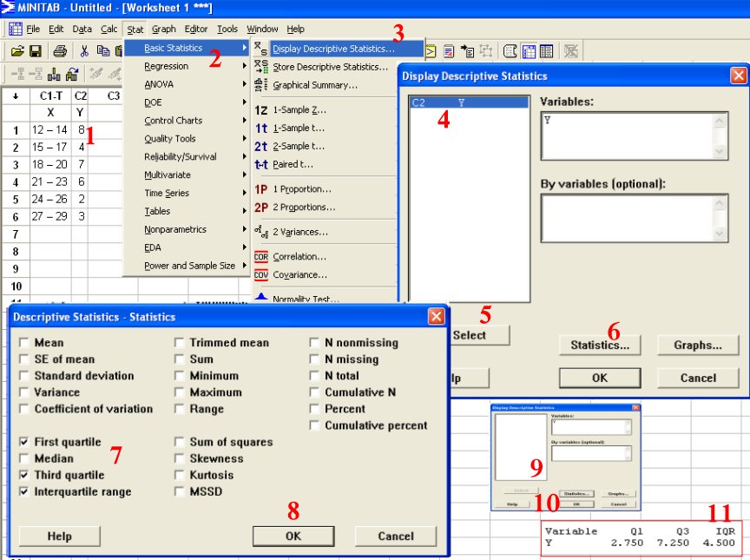Click the Correlation COR icon
The width and height of the screenshot is (750, 560).
pyautogui.click(x=260, y=257)
